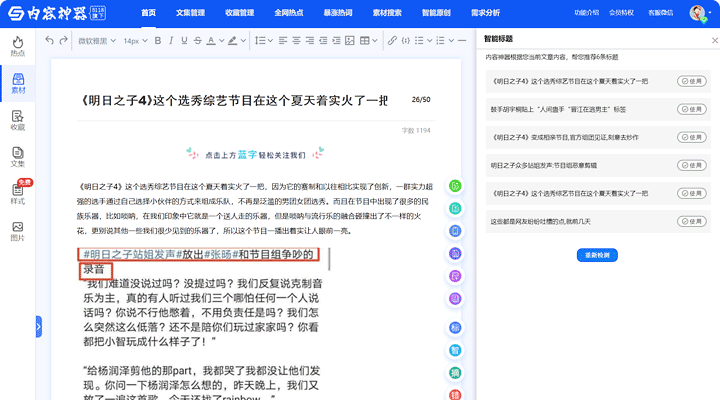Open the 文集管理 menu
The height and width of the screenshot is (400, 720).
(190, 13)
